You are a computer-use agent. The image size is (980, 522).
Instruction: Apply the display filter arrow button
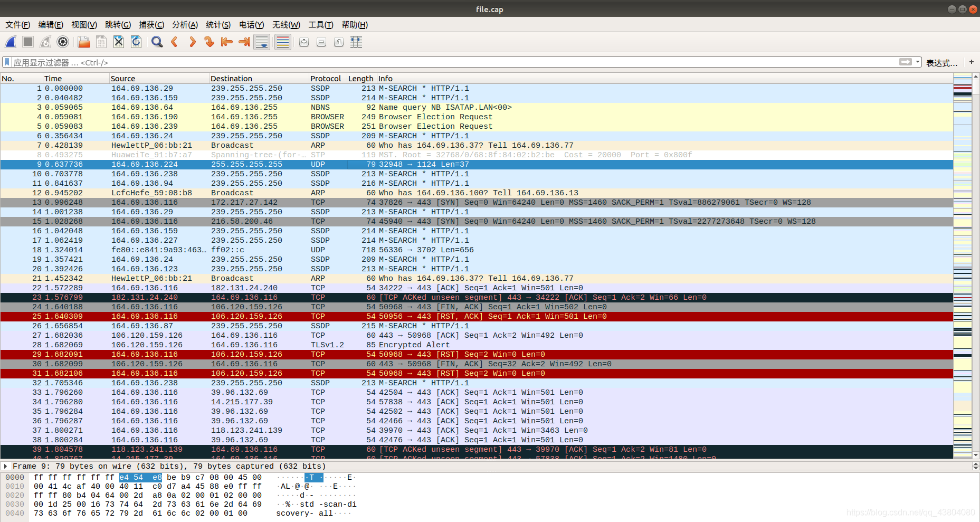coord(906,62)
